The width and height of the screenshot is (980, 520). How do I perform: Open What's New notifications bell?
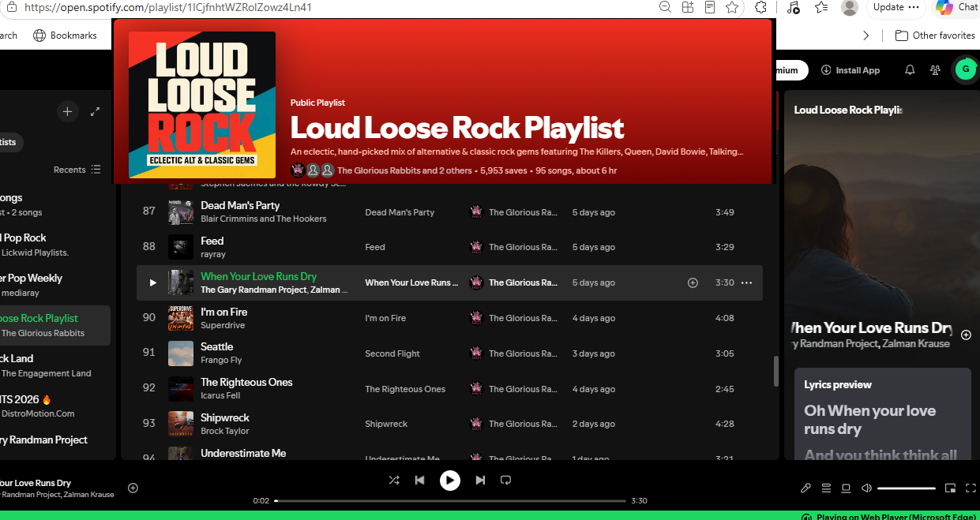(x=910, y=70)
